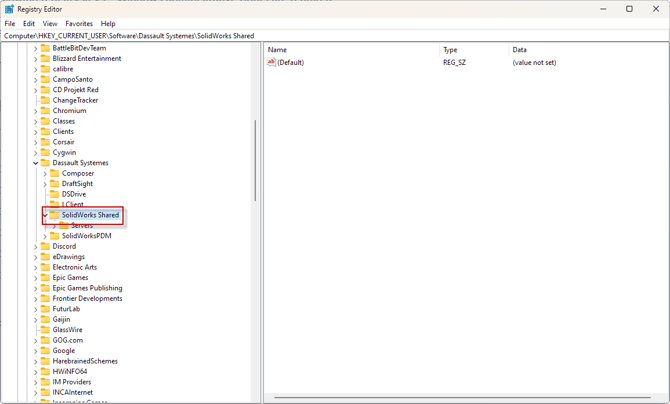Image resolution: width=670 pixels, height=404 pixels.
Task: Click the tree pane vertical scrollbar
Action: (x=255, y=160)
